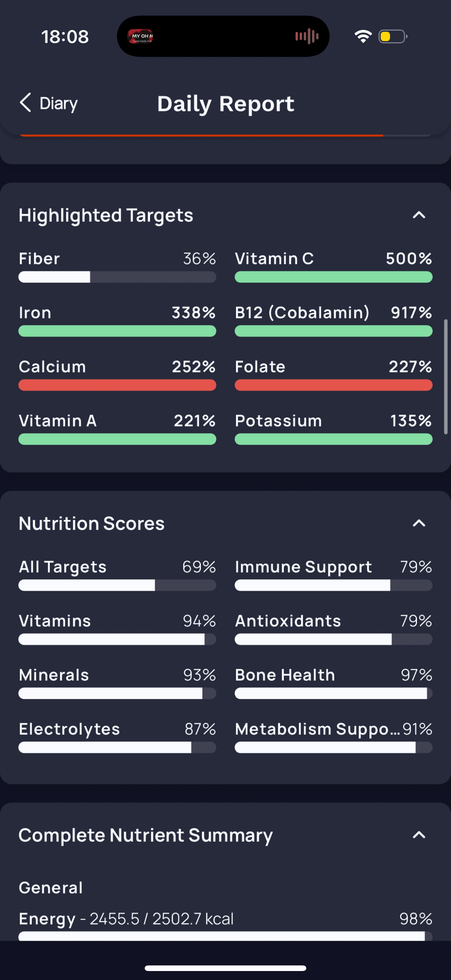This screenshot has width=451, height=980.
Task: Select the Iron 338% target
Action: coord(117,320)
